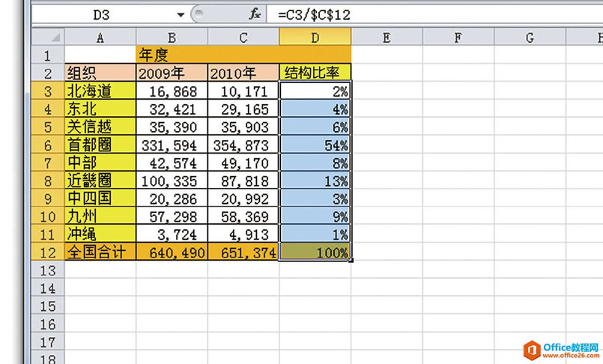Click the cell containing 10,171
The height and width of the screenshot is (364, 603).
click(x=243, y=91)
